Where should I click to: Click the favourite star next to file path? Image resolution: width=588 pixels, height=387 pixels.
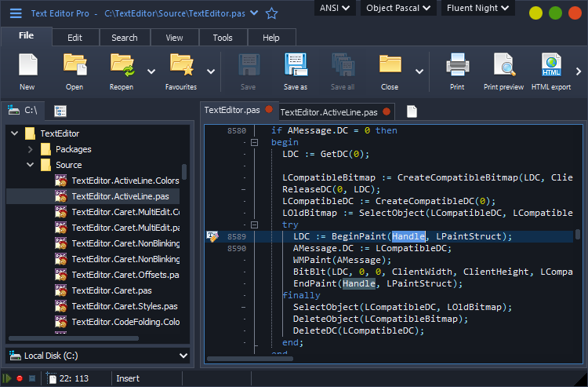tap(271, 13)
